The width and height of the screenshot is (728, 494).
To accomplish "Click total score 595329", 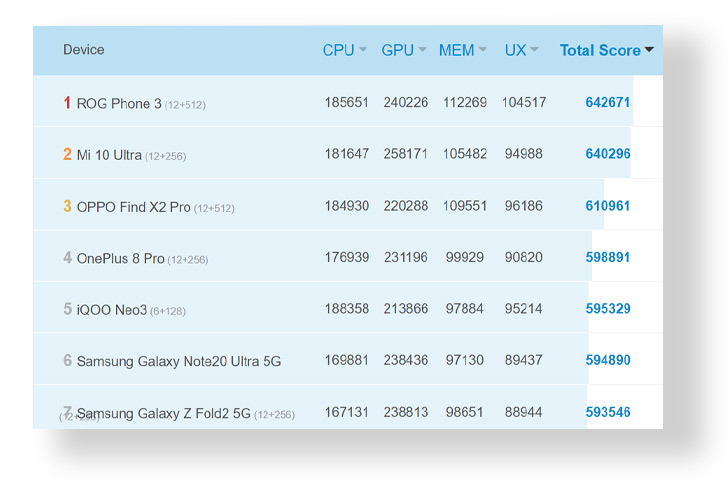I will click(x=608, y=308).
